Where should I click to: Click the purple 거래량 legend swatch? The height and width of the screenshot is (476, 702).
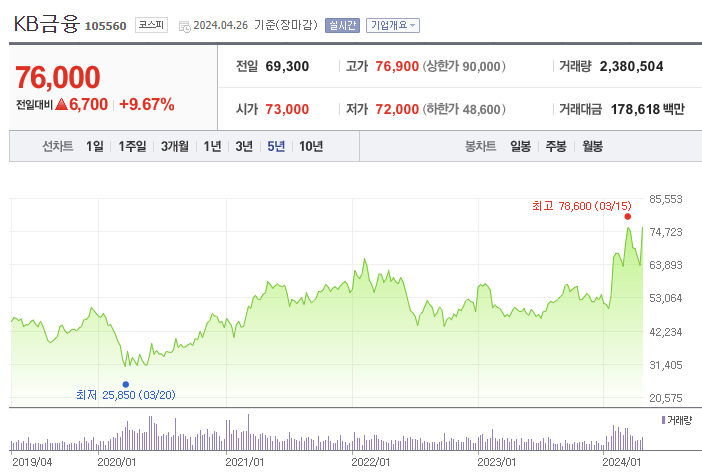click(x=663, y=420)
